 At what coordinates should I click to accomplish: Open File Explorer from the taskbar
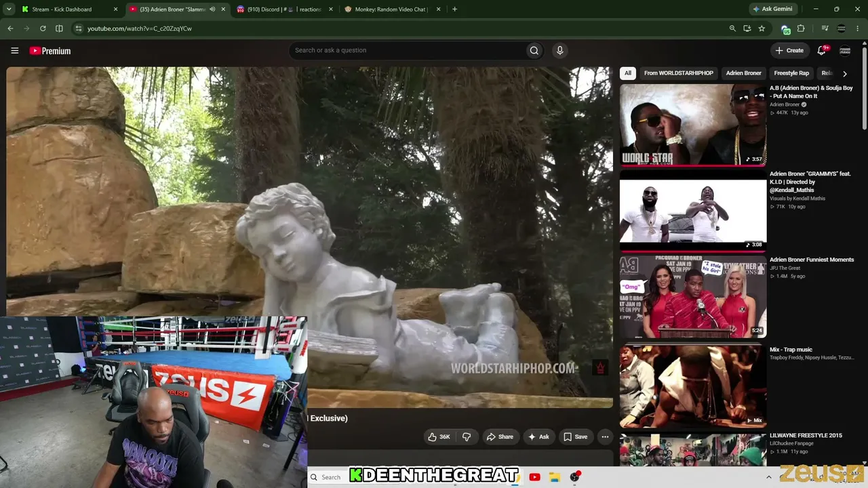554,477
